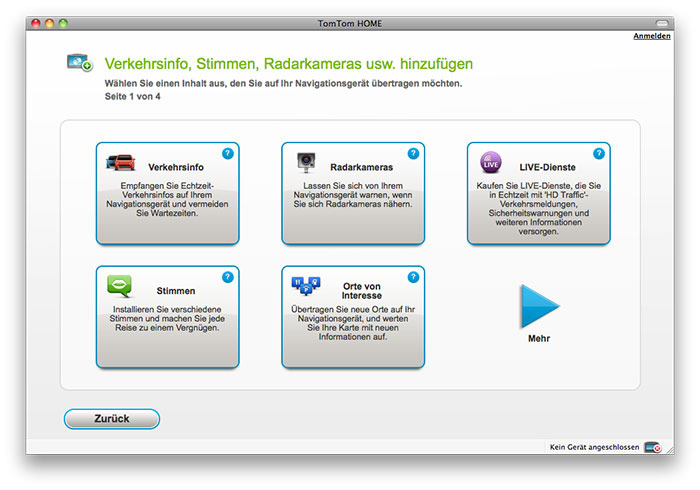Sign in via the Anmelden link
700x490 pixels.
click(652, 36)
